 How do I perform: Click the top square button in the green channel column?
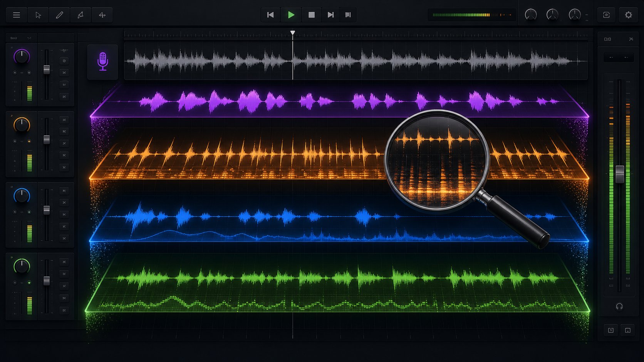click(x=64, y=262)
